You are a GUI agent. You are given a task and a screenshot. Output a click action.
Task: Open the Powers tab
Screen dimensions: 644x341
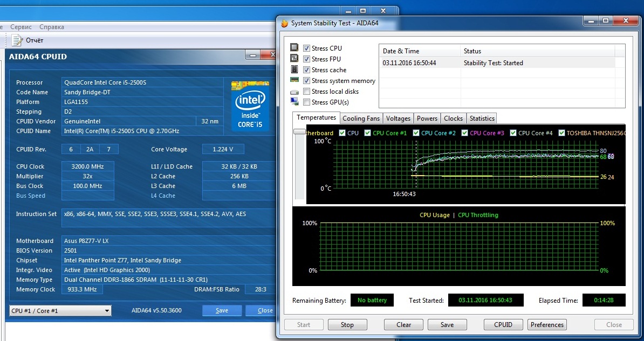[427, 118]
